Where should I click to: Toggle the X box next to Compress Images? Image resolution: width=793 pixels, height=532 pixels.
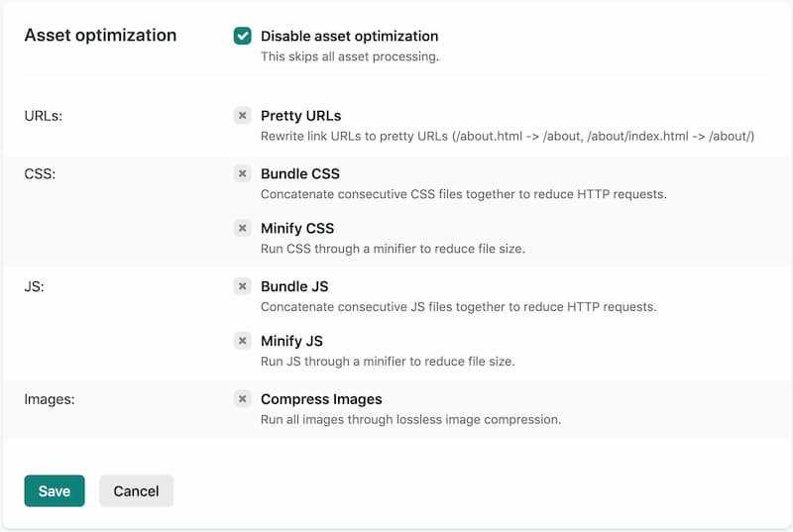(x=243, y=399)
